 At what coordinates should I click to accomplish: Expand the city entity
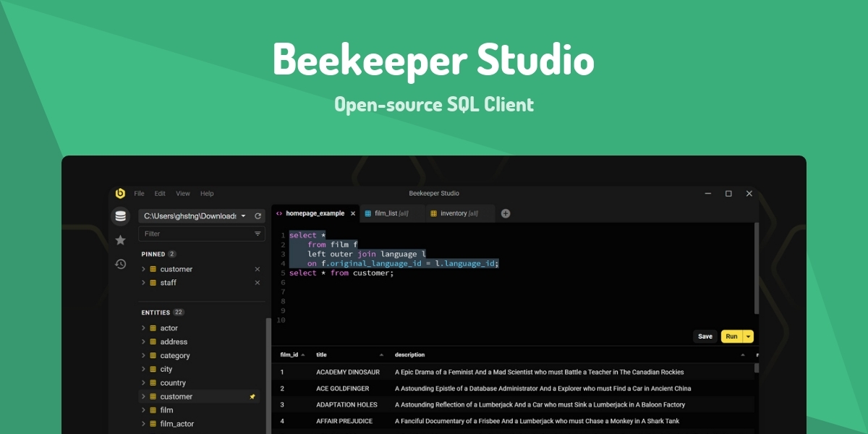(x=143, y=369)
